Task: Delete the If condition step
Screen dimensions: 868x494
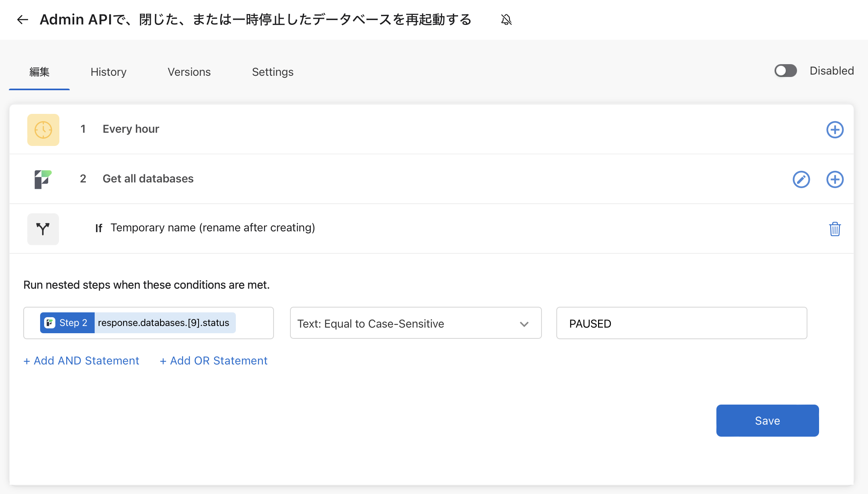Action: pos(835,229)
